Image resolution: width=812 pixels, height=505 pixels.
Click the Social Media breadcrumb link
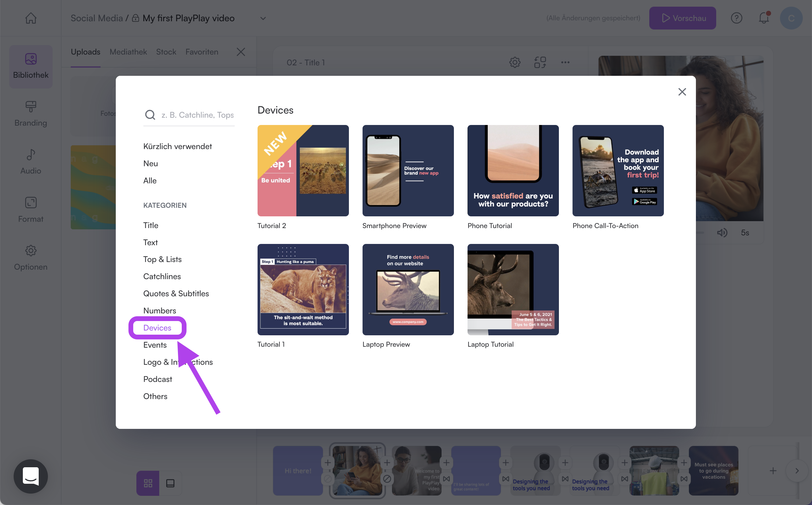(96, 18)
